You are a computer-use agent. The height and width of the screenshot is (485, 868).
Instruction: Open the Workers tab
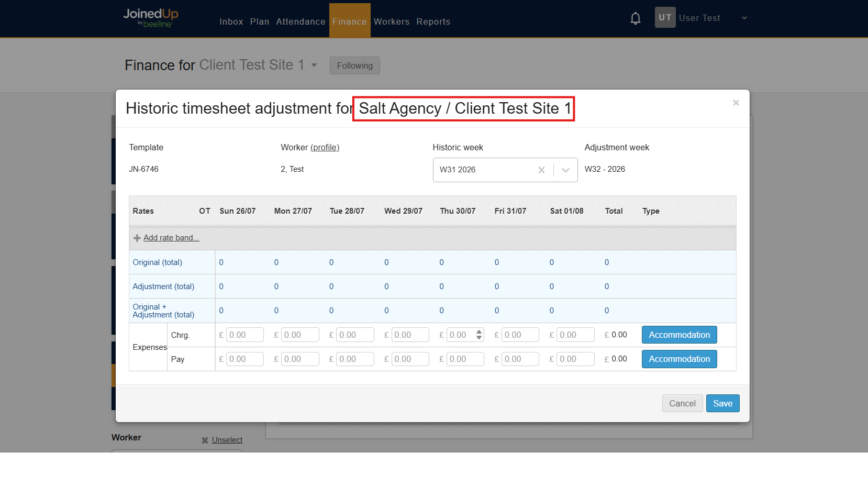pyautogui.click(x=392, y=21)
